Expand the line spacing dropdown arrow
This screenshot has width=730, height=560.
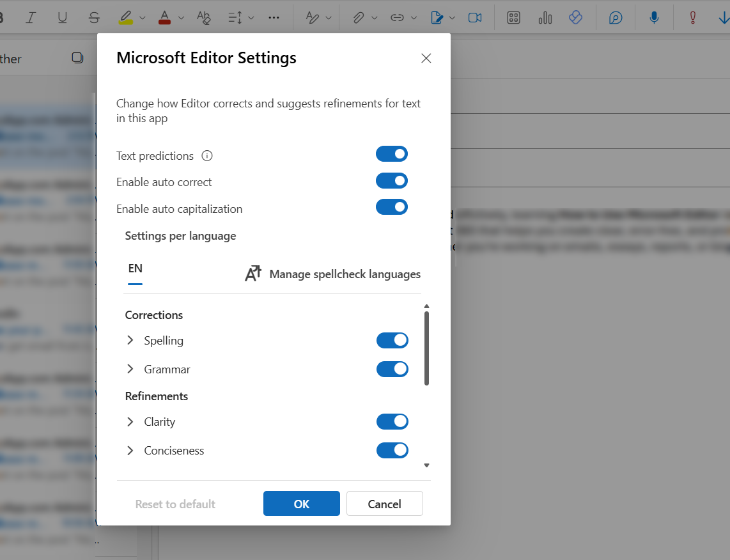point(251,18)
